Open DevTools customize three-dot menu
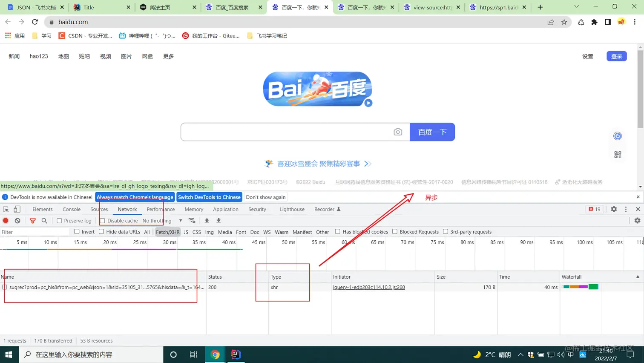This screenshot has height=363, width=644. click(626, 209)
